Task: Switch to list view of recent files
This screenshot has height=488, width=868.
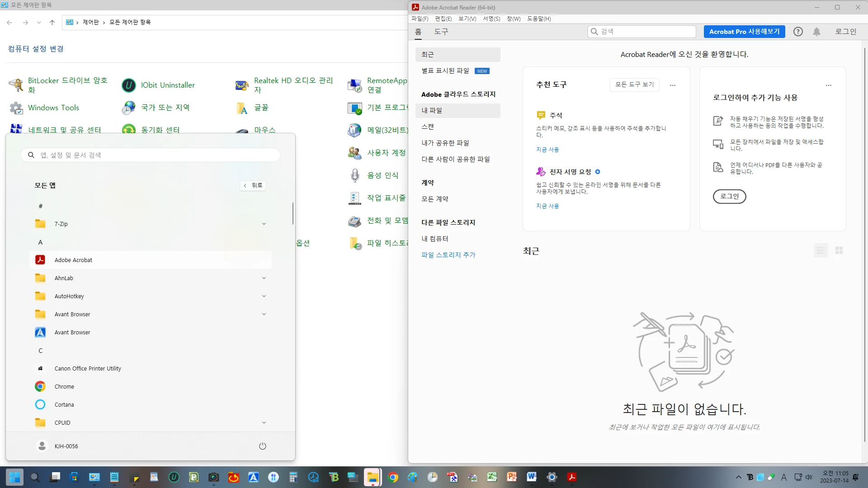Action: 821,250
